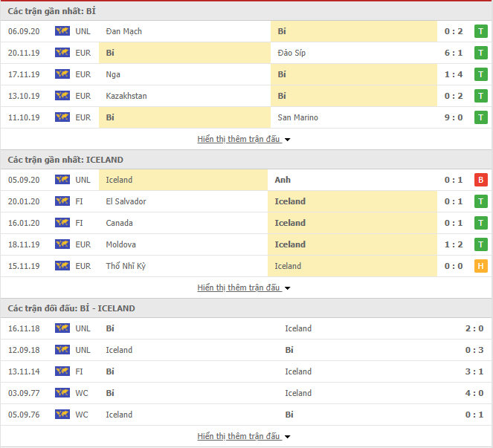
Task: Click the green T badge for Bỉ vs Đảo Síp
Action: tap(481, 53)
